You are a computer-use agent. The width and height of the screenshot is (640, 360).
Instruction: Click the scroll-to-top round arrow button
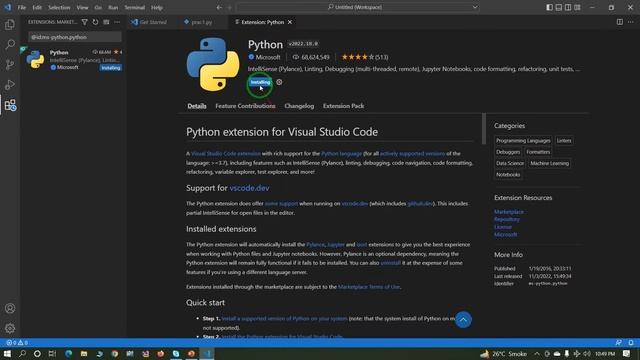click(463, 320)
